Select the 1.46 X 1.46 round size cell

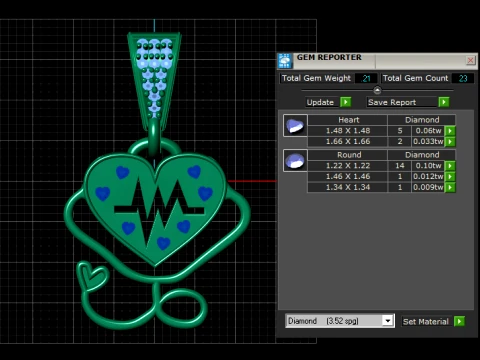click(x=348, y=176)
